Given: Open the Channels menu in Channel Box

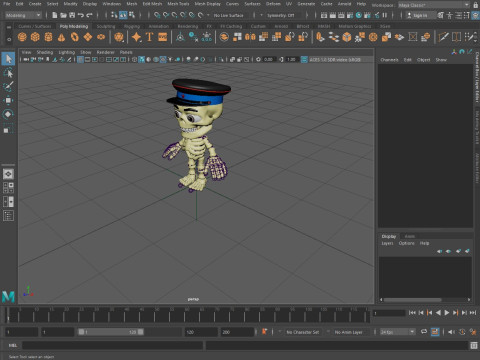Looking at the screenshot, I should pos(389,60).
